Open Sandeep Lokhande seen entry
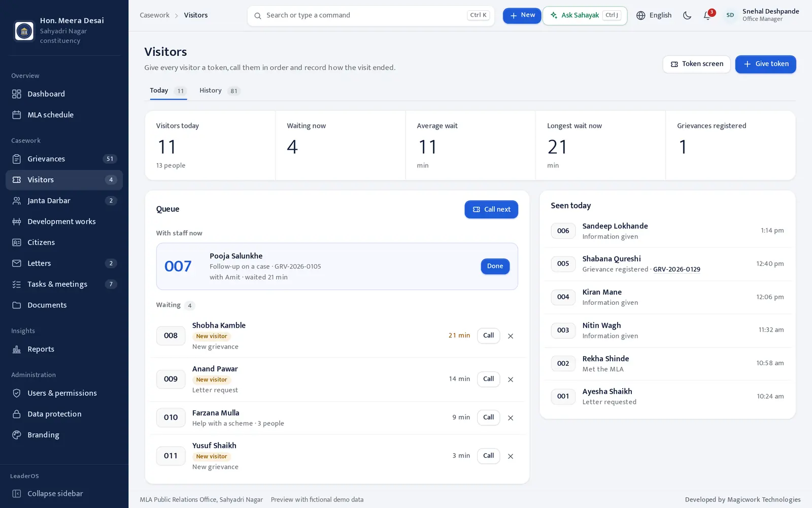 click(x=667, y=231)
